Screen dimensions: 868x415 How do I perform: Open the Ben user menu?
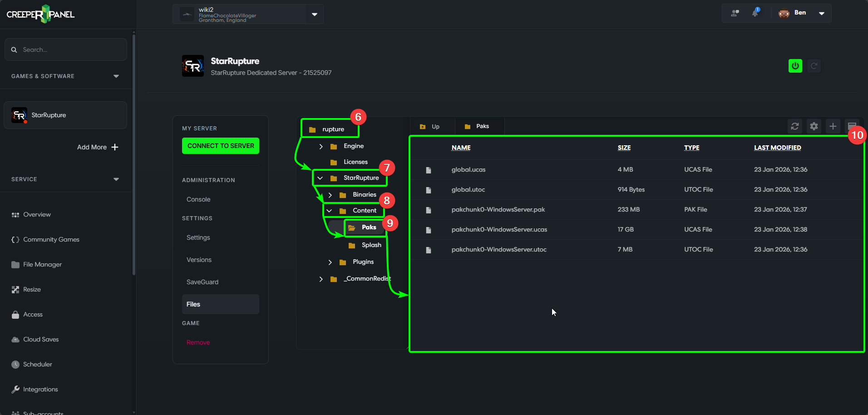[x=821, y=13]
